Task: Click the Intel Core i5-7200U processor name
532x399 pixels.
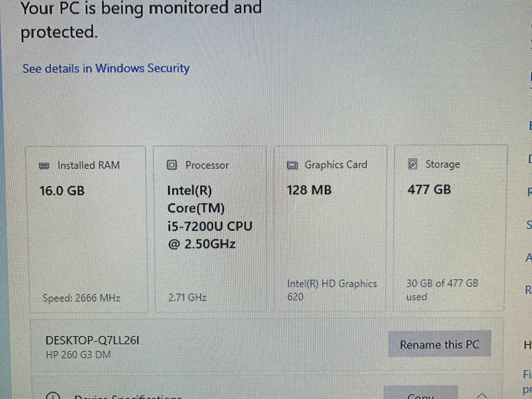Action: coord(209,217)
